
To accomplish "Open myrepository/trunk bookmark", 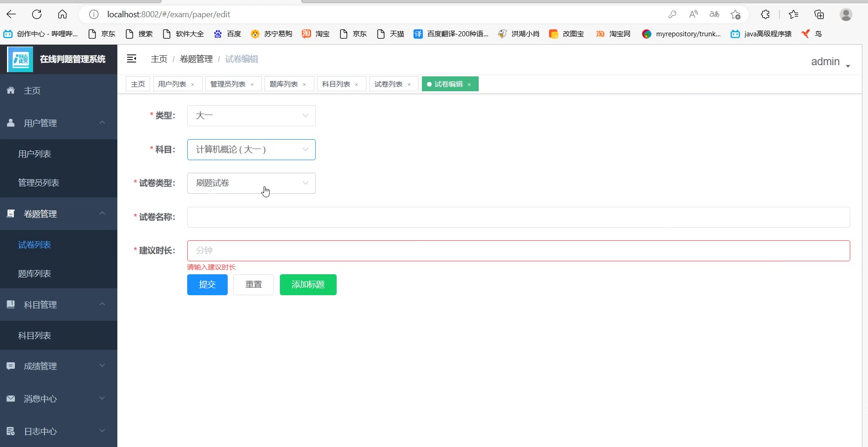I will tap(681, 34).
